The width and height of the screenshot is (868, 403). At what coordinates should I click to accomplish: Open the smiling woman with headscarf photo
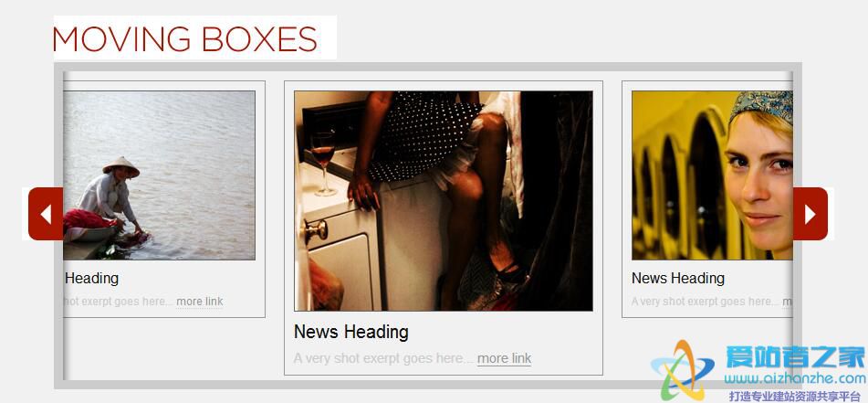point(713,175)
